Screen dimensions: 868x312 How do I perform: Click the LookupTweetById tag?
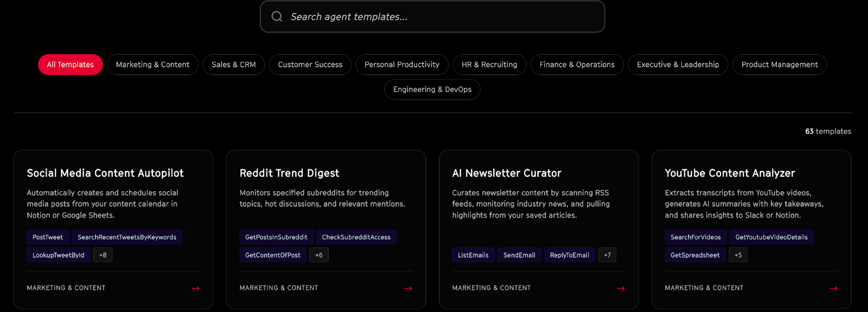(59, 255)
